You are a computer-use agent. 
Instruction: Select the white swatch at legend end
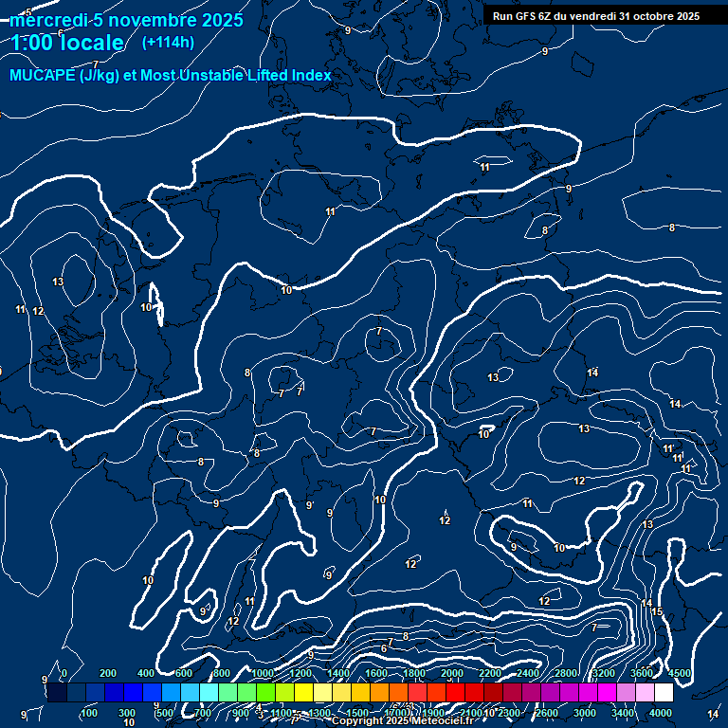coord(664,692)
